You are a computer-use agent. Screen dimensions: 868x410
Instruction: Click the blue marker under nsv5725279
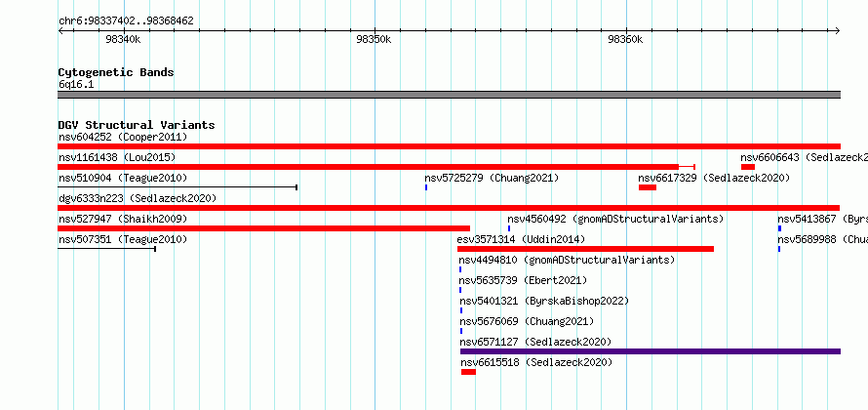tap(425, 187)
